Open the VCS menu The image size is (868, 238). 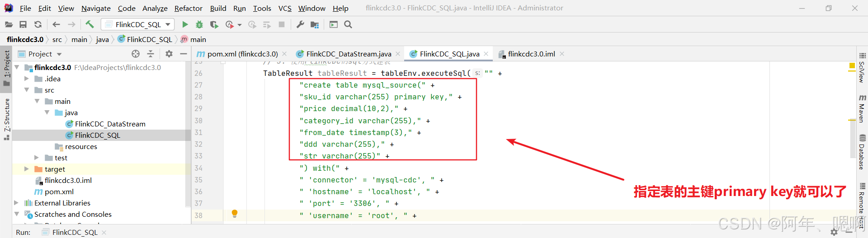pyautogui.click(x=285, y=8)
